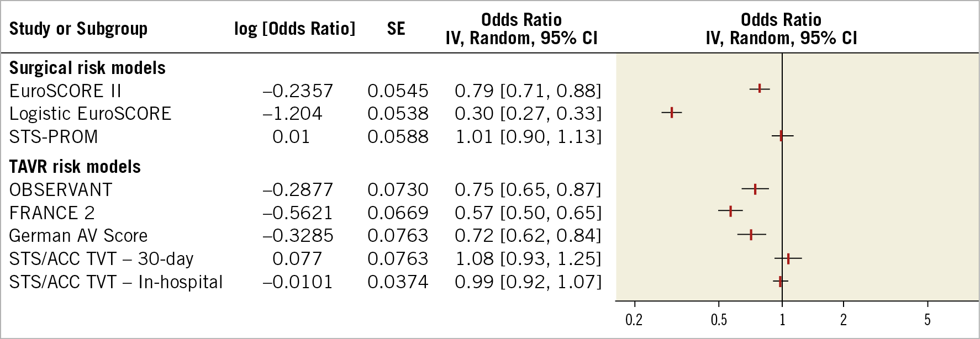Select the OBSERVANT study label
The image size is (980, 339).
click(61, 190)
